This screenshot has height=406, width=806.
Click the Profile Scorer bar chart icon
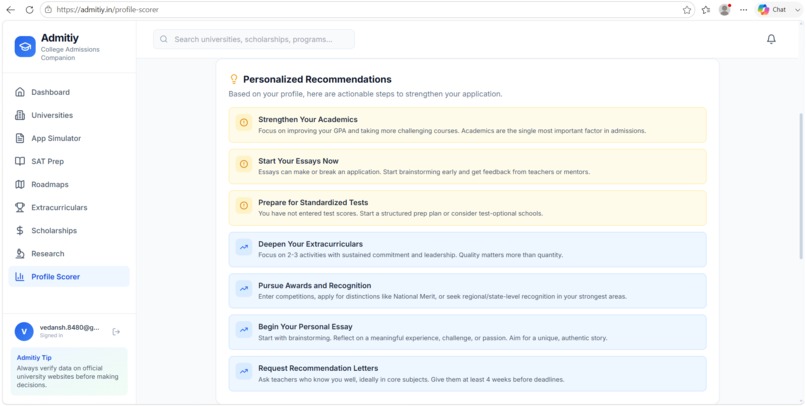[20, 276]
